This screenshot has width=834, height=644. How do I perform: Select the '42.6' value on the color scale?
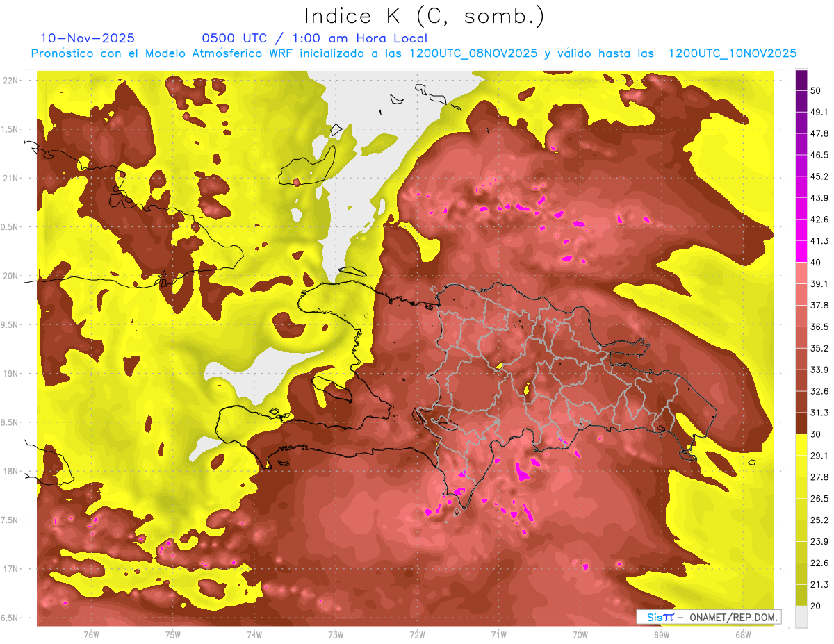(819, 220)
